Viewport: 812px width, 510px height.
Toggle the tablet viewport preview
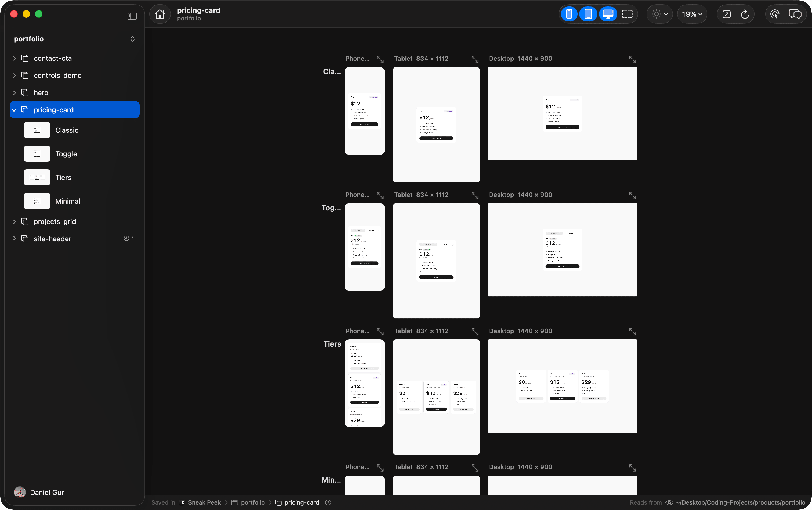[588, 14]
